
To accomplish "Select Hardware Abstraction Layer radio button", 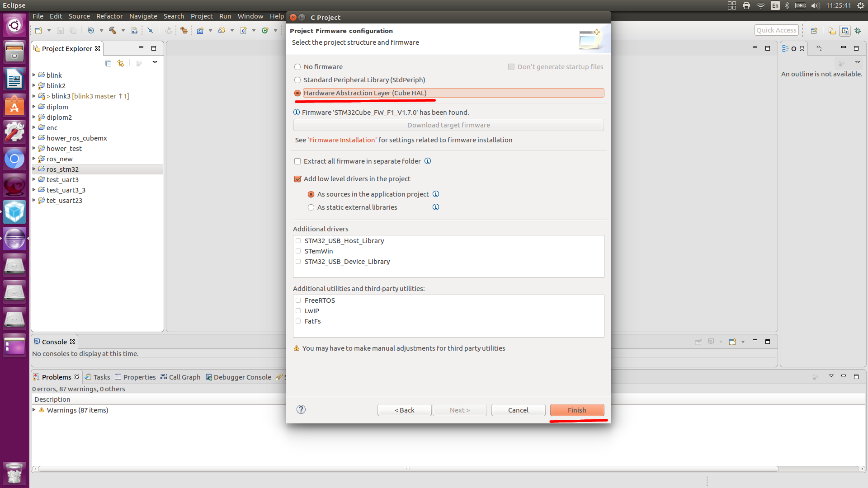I will point(297,92).
